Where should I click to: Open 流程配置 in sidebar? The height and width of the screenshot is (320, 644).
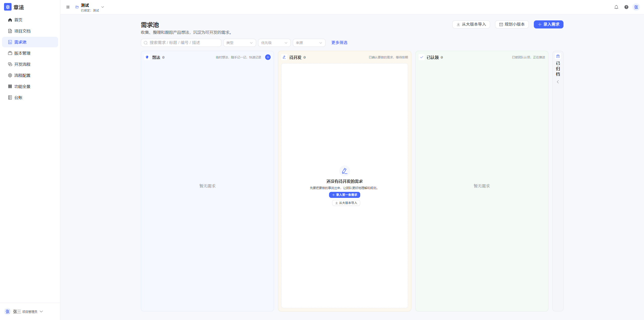(30, 75)
